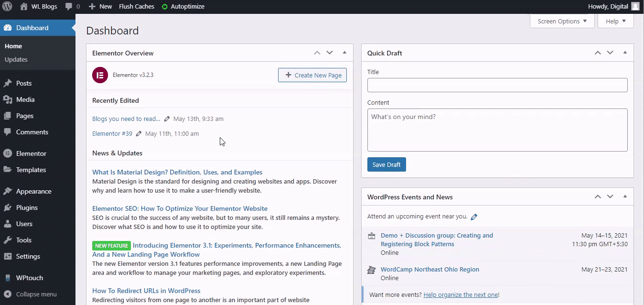Image resolution: width=644 pixels, height=305 pixels.
Task: Click 'Help organize the next one' link
Action: (x=461, y=295)
